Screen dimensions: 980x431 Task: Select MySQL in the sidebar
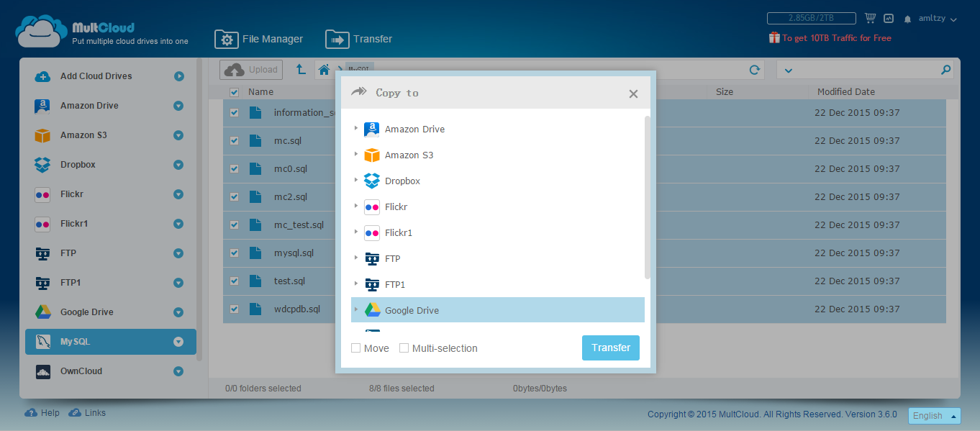pos(111,342)
